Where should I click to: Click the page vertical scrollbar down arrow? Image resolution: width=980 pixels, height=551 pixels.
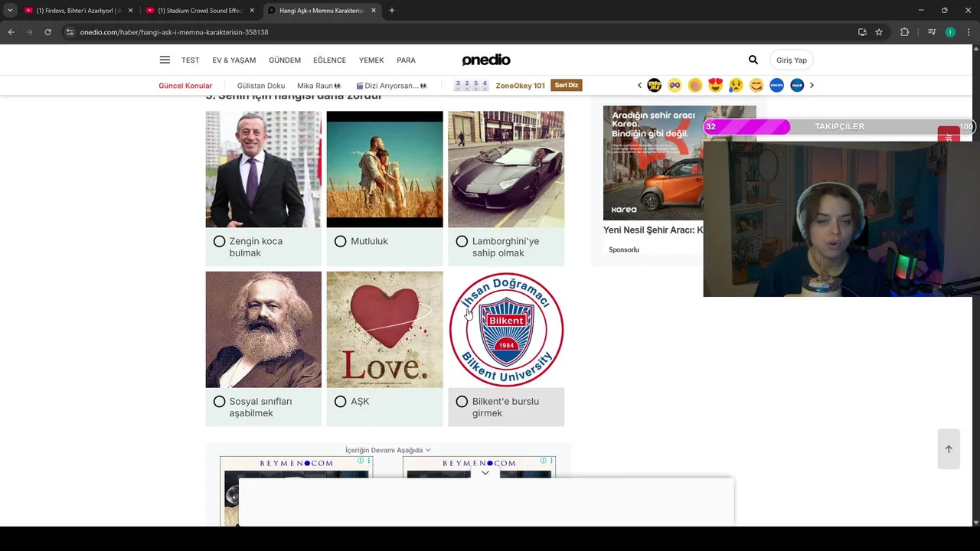coord(975,523)
